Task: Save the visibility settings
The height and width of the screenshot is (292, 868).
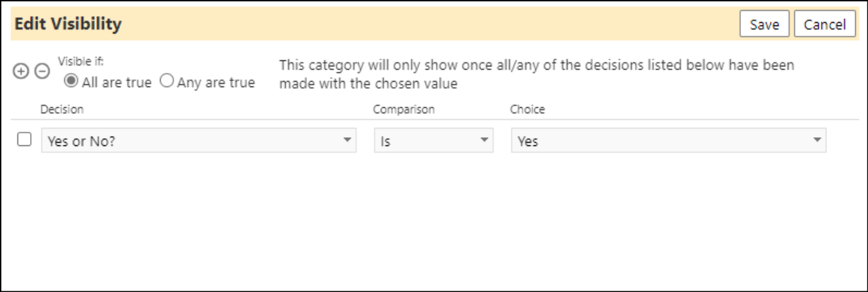Action: (x=764, y=24)
